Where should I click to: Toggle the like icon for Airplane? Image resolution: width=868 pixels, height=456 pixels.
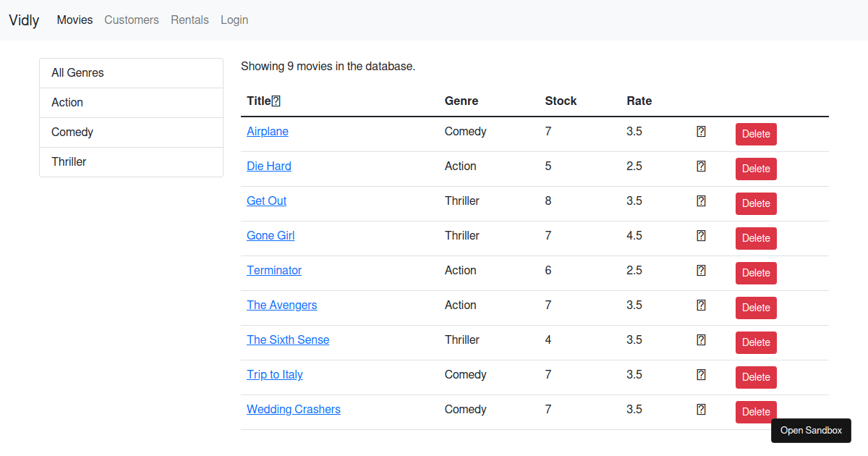tap(701, 132)
